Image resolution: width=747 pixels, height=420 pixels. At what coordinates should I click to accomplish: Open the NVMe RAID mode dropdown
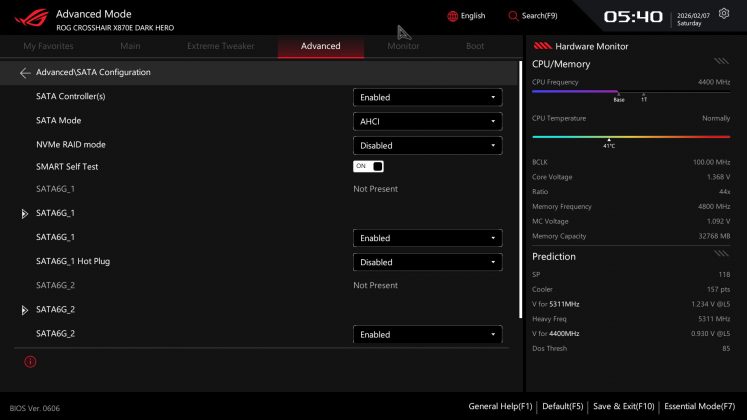click(x=427, y=145)
